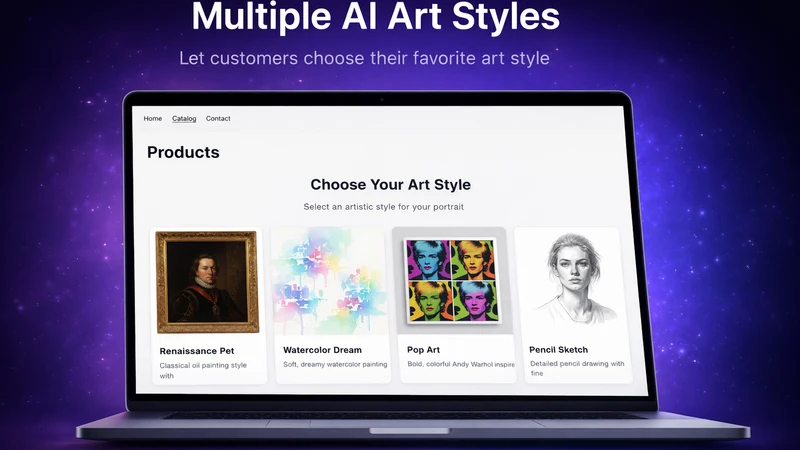
Task: Click the Pencil Sketch title
Action: pos(559,349)
